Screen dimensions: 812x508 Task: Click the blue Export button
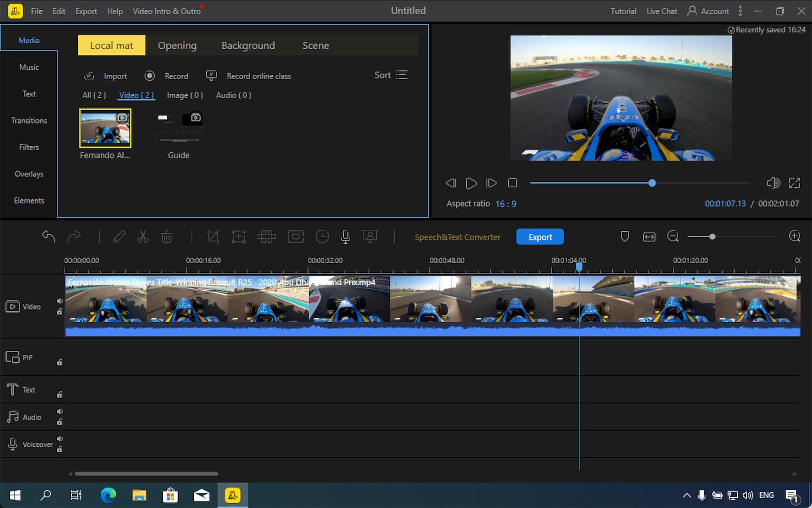tap(540, 237)
